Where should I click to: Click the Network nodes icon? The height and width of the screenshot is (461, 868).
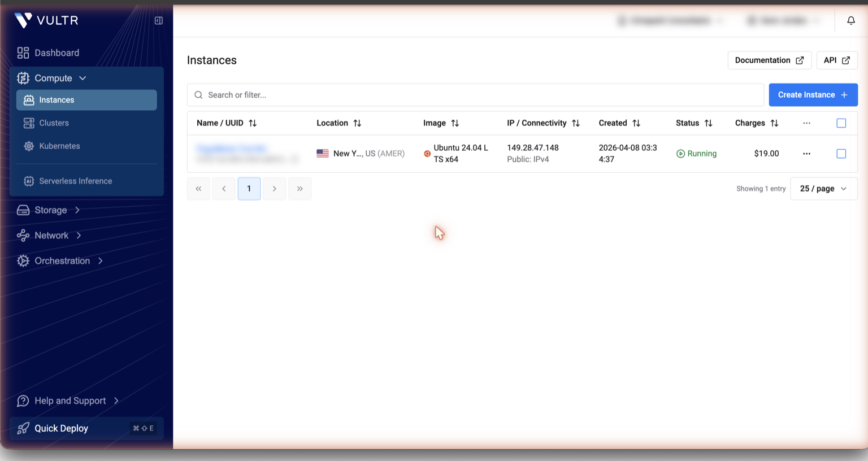click(23, 236)
